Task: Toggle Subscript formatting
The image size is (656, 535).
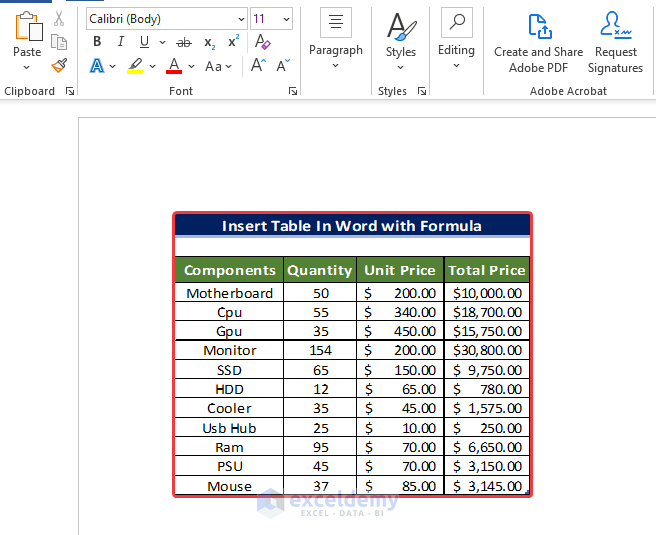Action: [210, 43]
